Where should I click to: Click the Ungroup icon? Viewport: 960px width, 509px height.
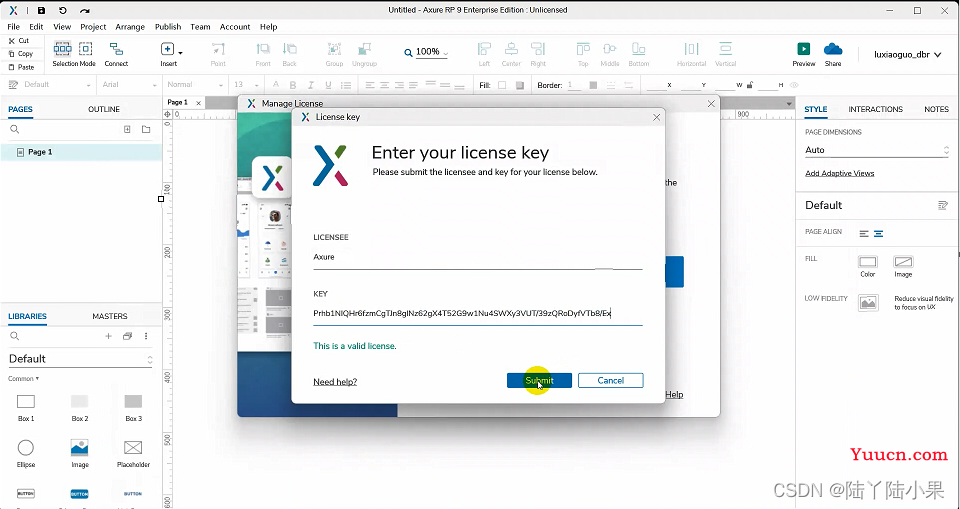(364, 49)
